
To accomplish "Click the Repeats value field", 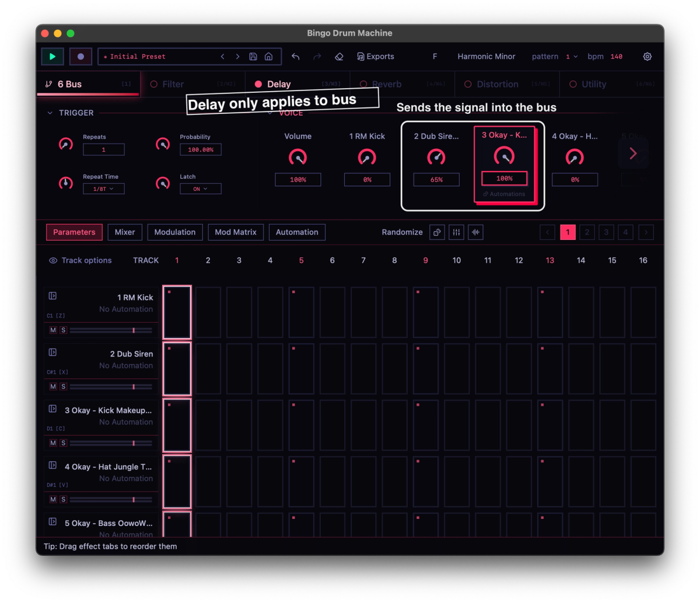I will point(104,149).
